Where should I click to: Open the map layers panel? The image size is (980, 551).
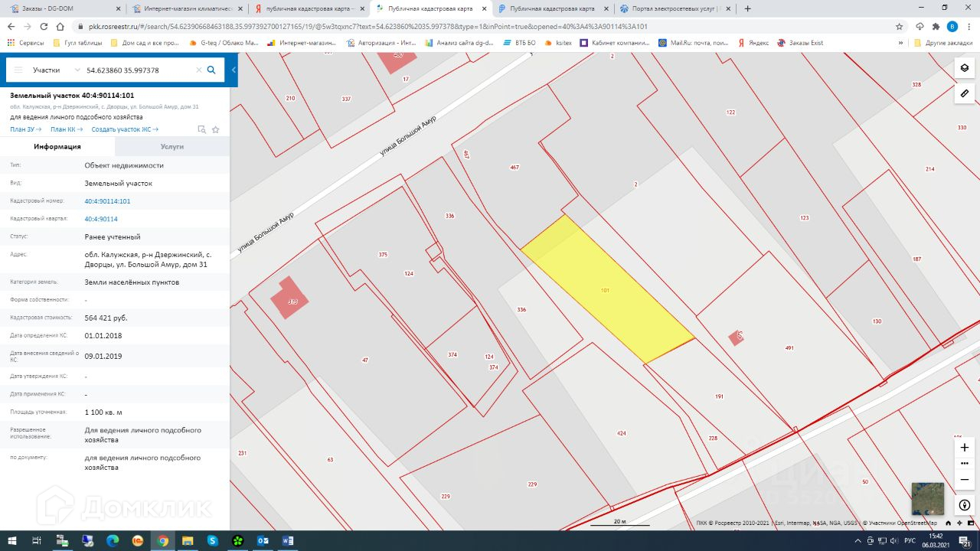(964, 68)
